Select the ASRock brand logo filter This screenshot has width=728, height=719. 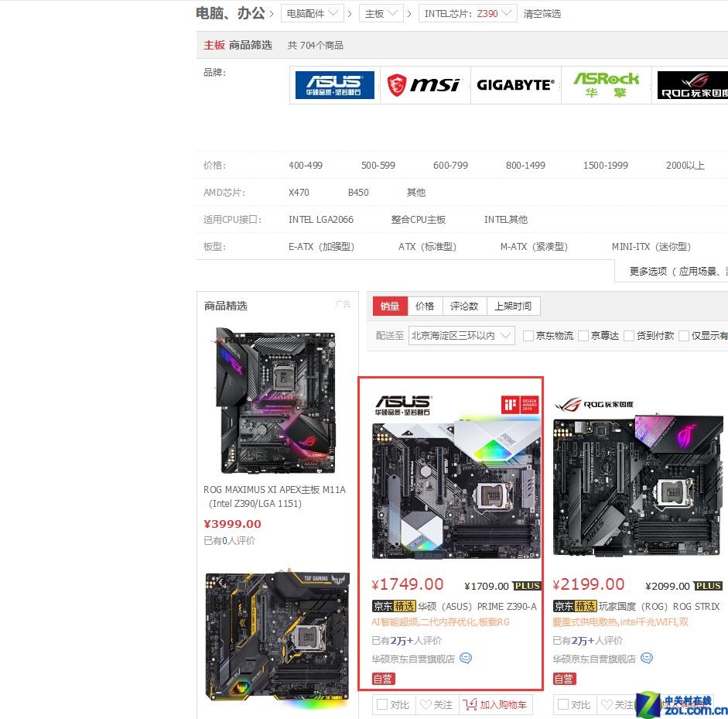(606, 85)
